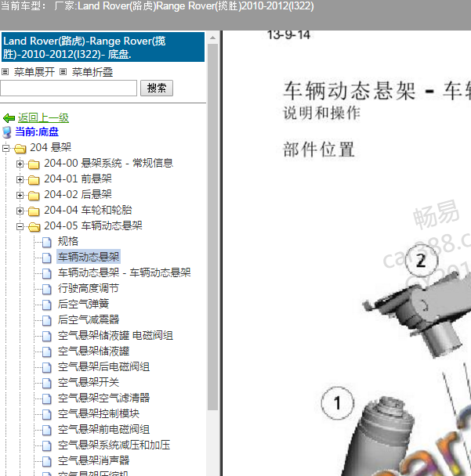Open the 后空气减震器 document
Image resolution: width=471 pixels, height=476 pixels.
(89, 319)
